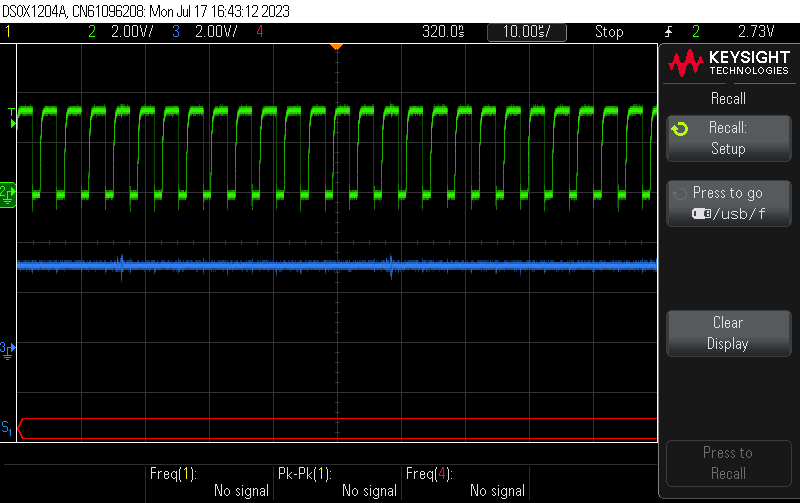Click the green circular arrow recall icon
The width and height of the screenshot is (800, 503).
(x=680, y=129)
